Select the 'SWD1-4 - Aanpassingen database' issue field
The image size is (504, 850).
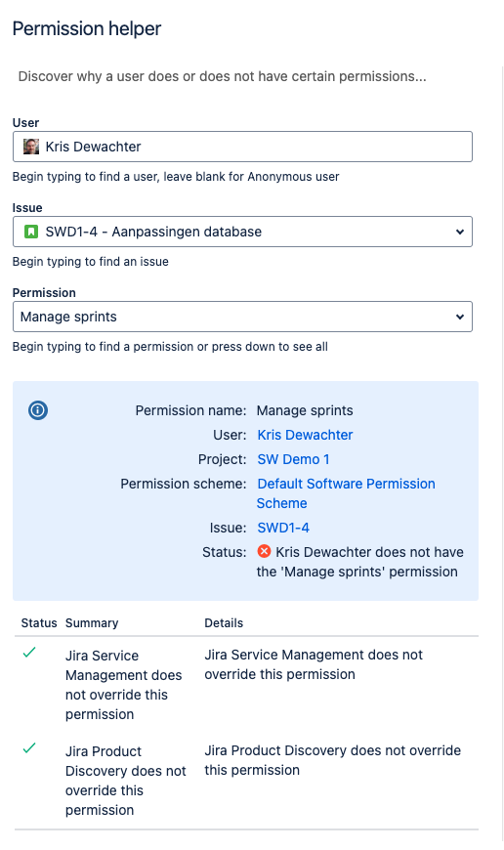(242, 232)
